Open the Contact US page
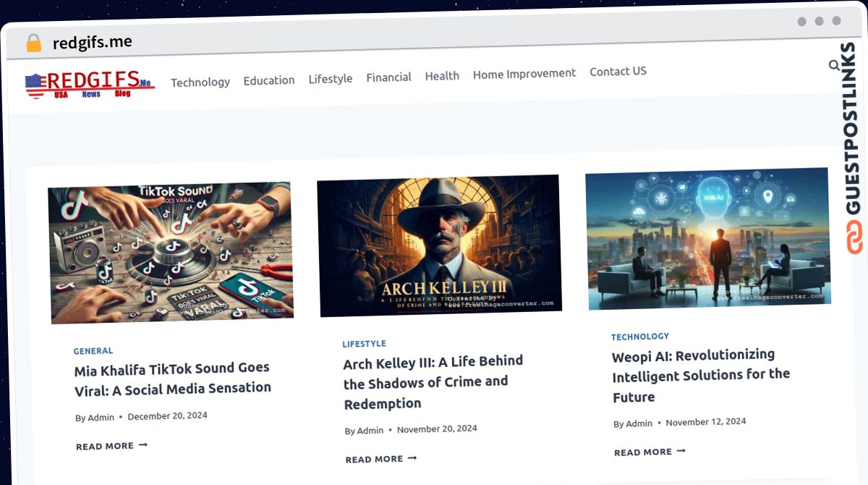Screen dimensions: 868x485 618,71
